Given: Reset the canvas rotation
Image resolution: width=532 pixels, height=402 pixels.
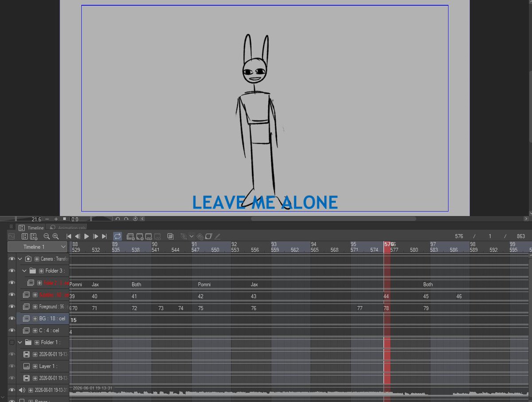Looking at the screenshot, I should 135,219.
